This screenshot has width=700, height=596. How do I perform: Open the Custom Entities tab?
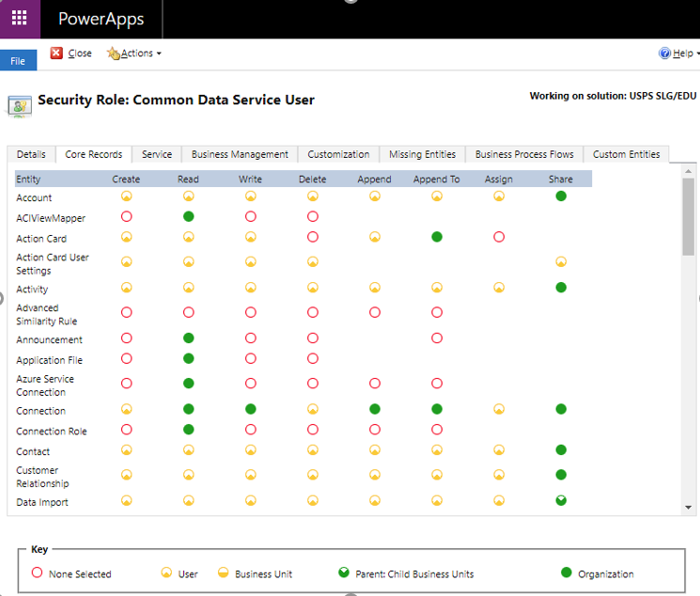(626, 154)
